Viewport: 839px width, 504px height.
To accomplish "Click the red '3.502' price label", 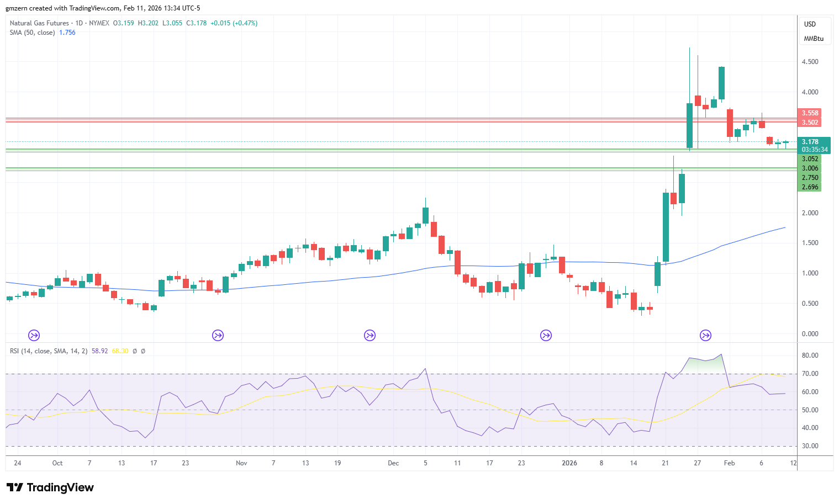I will click(810, 123).
